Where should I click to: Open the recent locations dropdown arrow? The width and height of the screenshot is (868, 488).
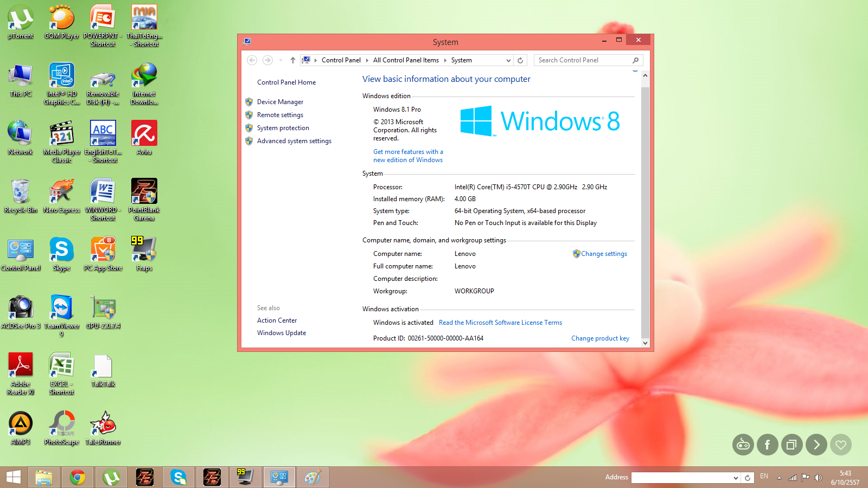point(280,60)
